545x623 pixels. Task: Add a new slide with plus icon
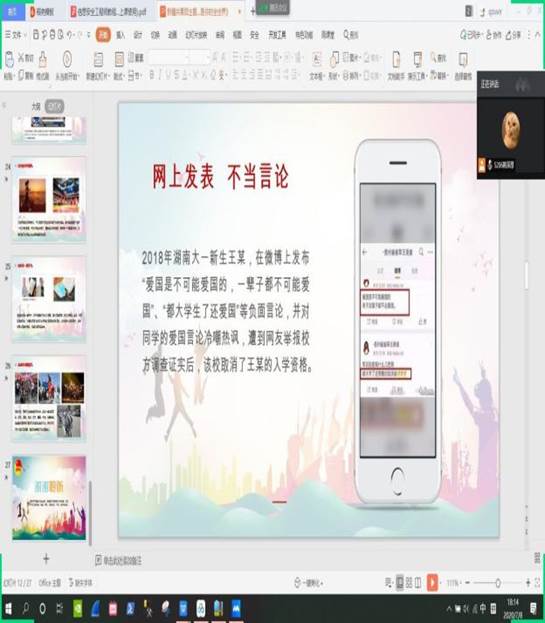[x=46, y=559]
